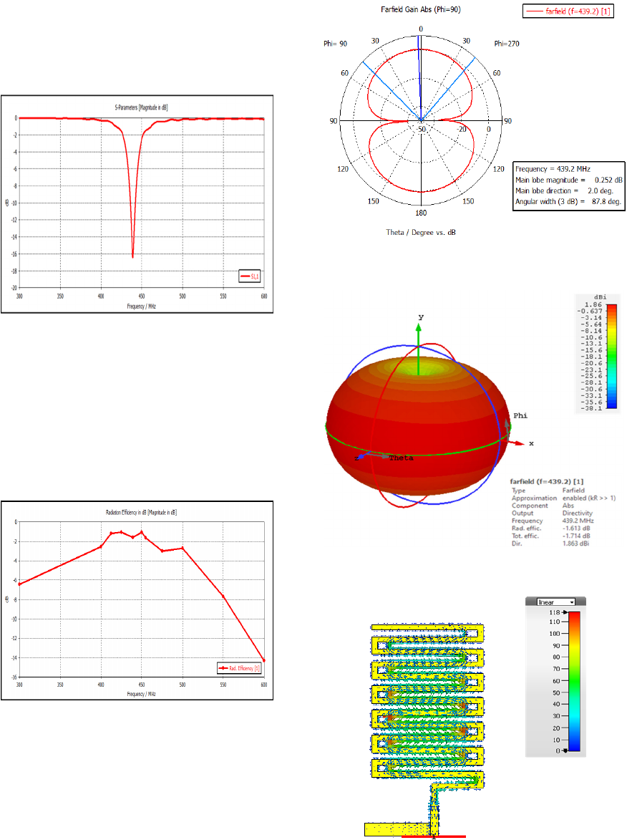Click the Radiation Efficiency plot title

coord(137,513)
